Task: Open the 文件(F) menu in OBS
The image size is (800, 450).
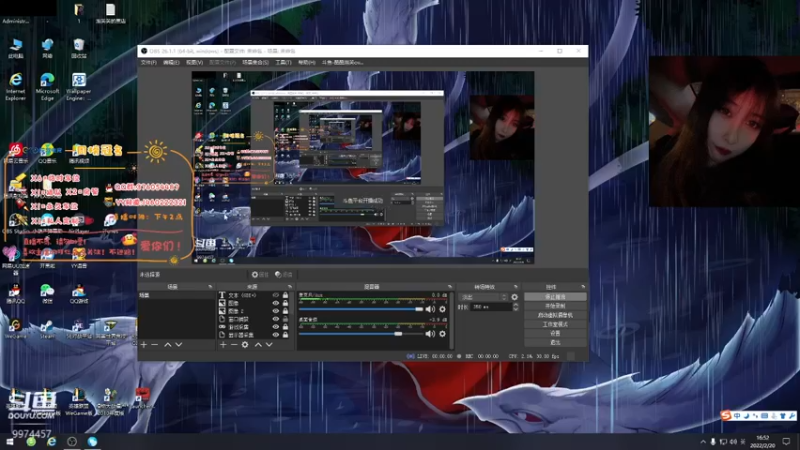Action: (148, 62)
